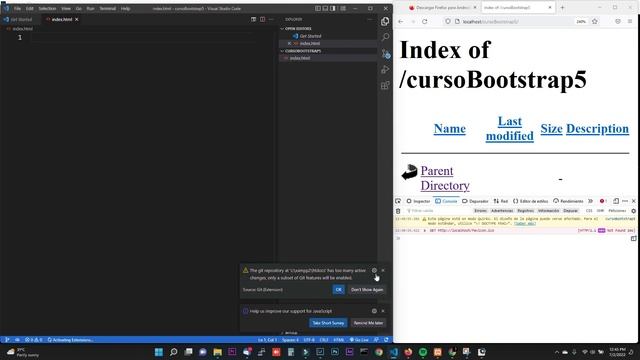Reload the page in Firefox
This screenshot has width=640, height=360.
pyautogui.click(x=425, y=21)
